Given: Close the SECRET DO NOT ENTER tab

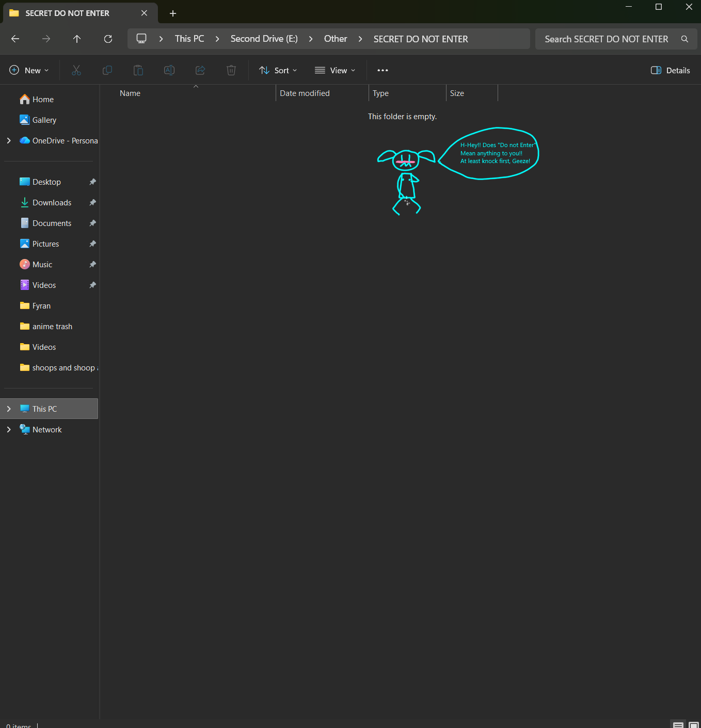Looking at the screenshot, I should tap(145, 13).
